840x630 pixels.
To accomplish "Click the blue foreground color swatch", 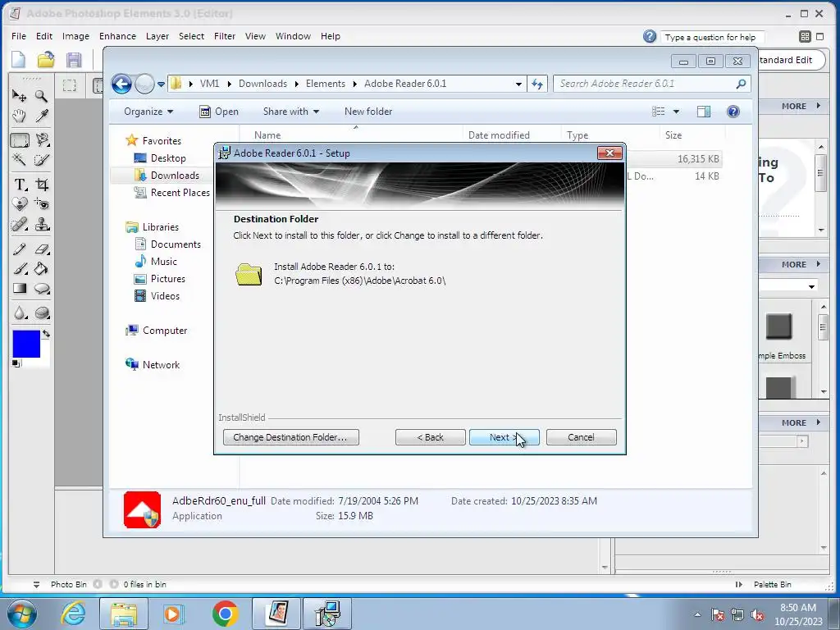I will [x=26, y=344].
